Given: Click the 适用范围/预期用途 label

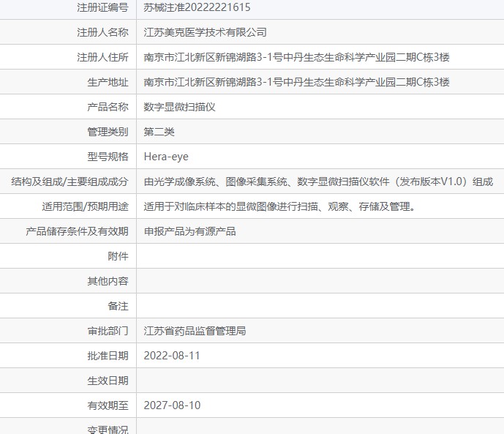Looking at the screenshot, I should click(x=85, y=206).
